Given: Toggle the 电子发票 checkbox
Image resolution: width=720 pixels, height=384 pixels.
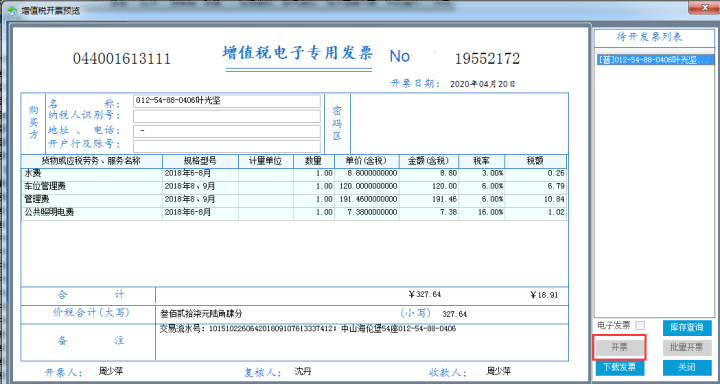Looking at the screenshot, I should pos(640,326).
